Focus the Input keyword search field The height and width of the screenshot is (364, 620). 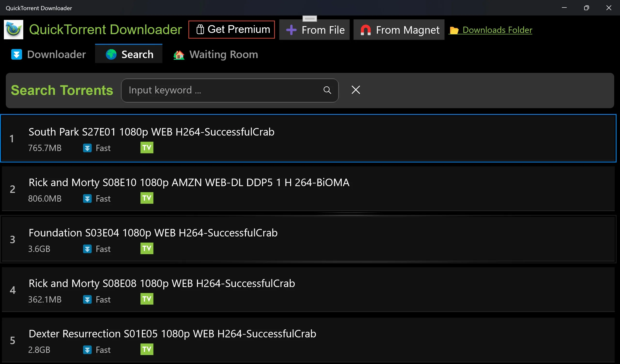pos(230,90)
